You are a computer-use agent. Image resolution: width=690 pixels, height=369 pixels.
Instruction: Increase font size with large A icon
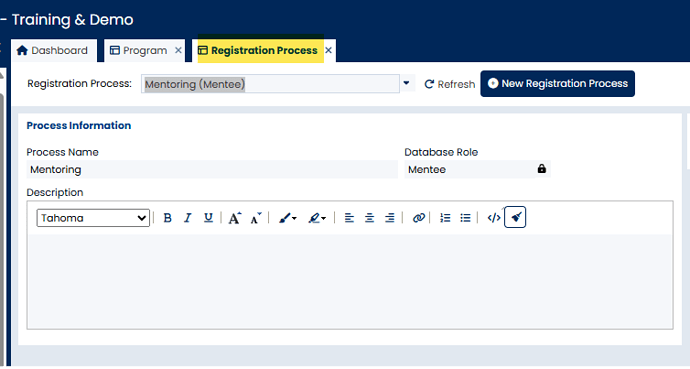click(x=235, y=218)
